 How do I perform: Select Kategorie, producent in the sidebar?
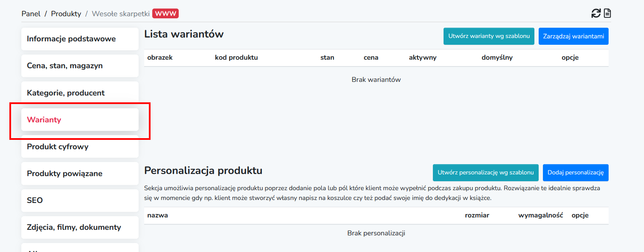[80, 93]
